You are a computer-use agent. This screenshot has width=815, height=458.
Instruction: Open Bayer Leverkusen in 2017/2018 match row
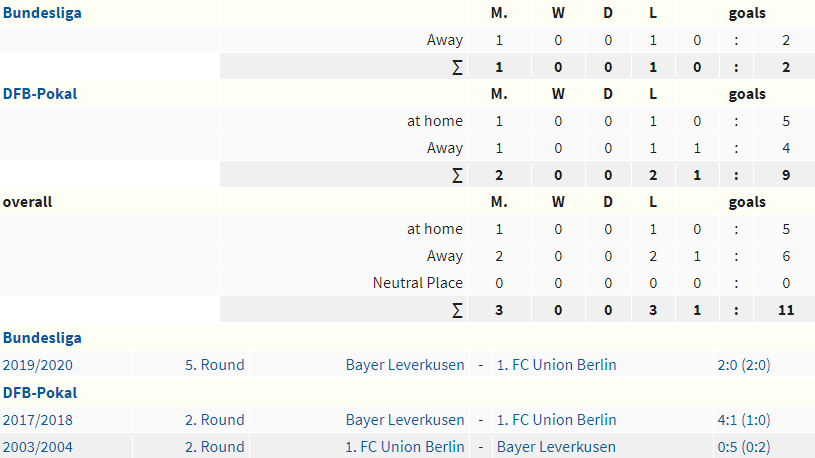coord(405,420)
